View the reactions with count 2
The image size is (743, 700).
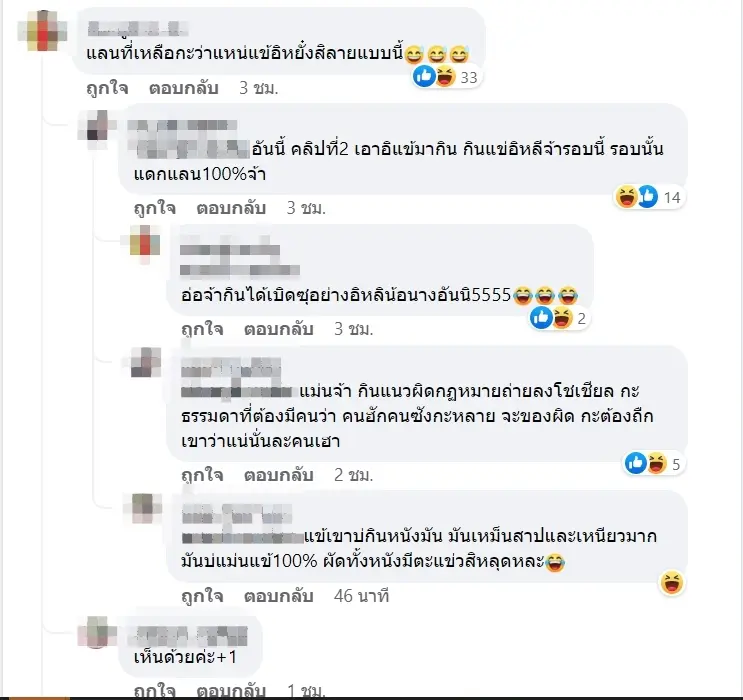(559, 318)
